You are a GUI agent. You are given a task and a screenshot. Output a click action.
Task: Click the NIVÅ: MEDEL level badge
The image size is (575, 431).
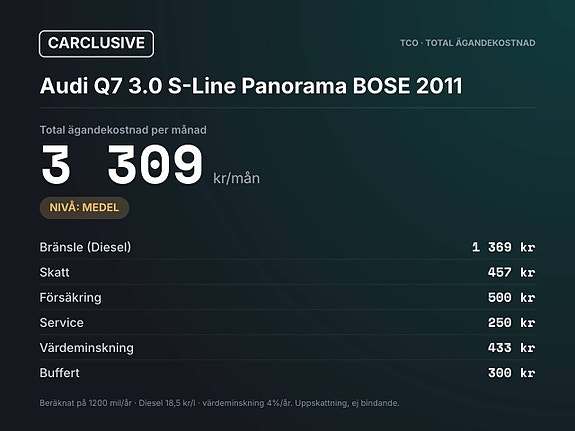[84, 208]
